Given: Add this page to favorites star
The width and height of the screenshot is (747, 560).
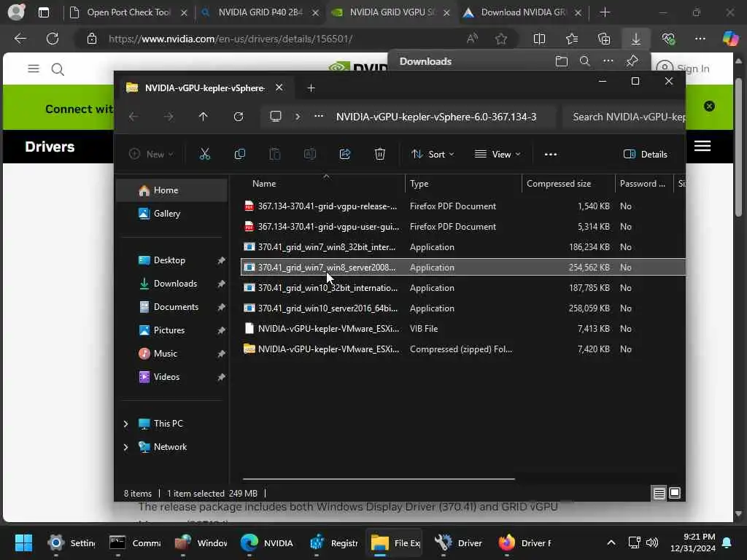Looking at the screenshot, I should (500, 39).
